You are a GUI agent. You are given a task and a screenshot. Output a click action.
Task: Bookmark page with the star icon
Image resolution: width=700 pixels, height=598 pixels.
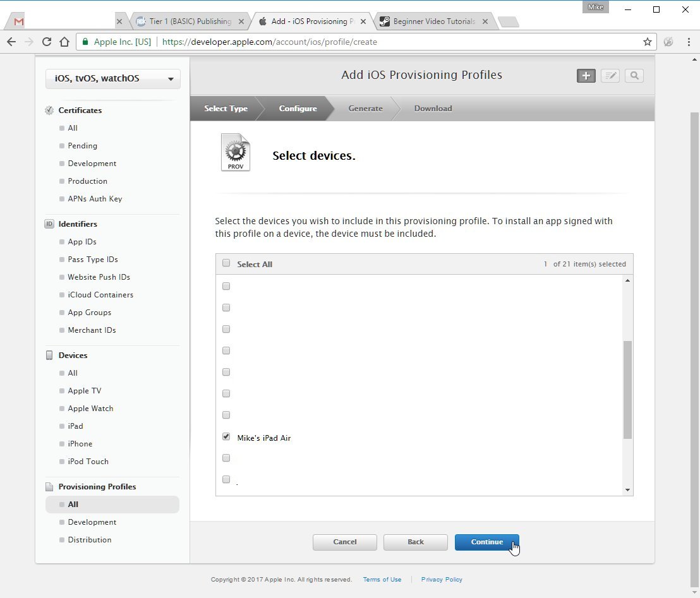tap(648, 42)
